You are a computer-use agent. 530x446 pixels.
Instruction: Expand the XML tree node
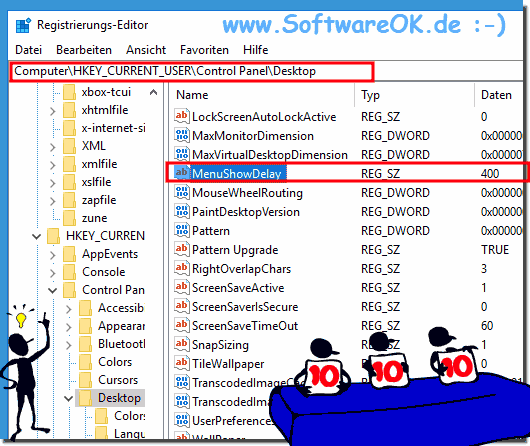click(52, 147)
